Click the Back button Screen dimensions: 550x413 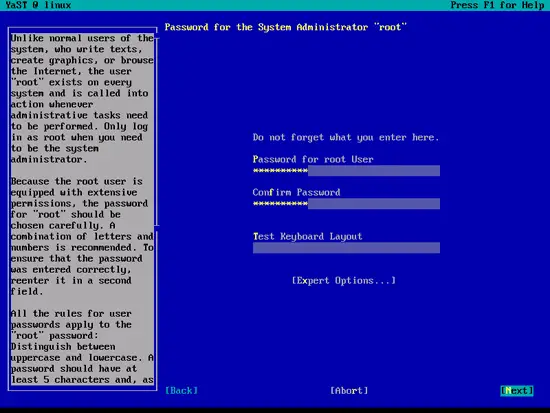pos(181,391)
